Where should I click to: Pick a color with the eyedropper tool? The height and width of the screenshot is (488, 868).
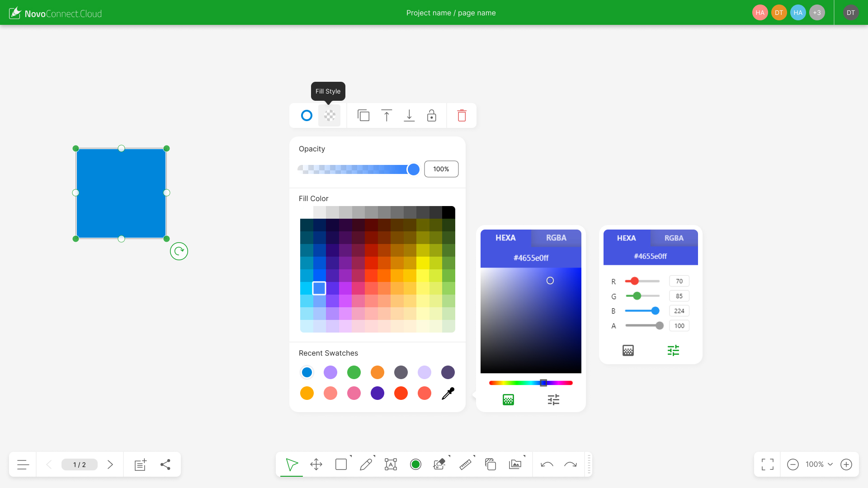click(448, 393)
